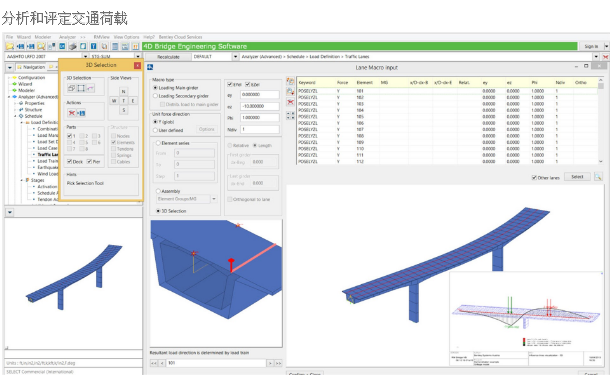Toggle the Other lanes checkbox
The image size is (610, 377).
click(x=534, y=177)
